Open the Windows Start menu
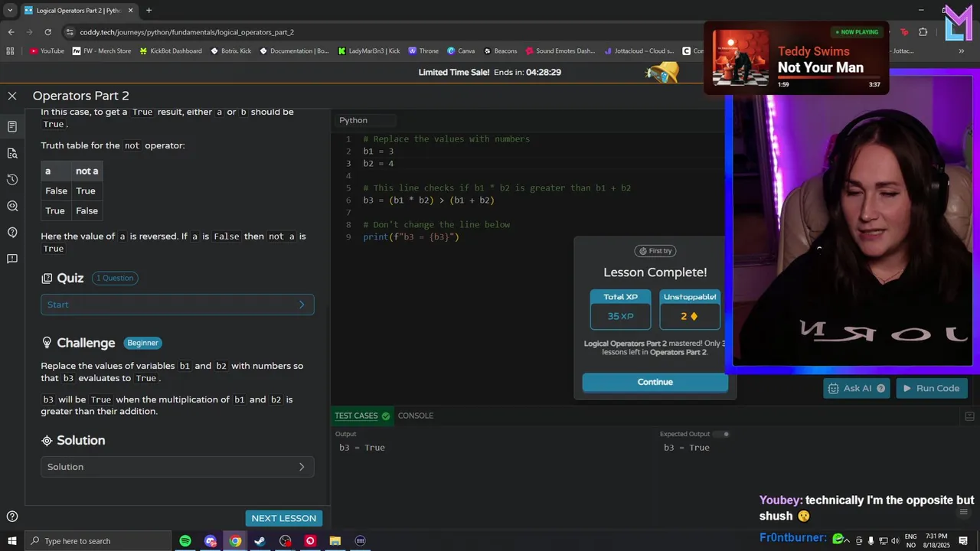The image size is (980, 551). click(x=11, y=541)
